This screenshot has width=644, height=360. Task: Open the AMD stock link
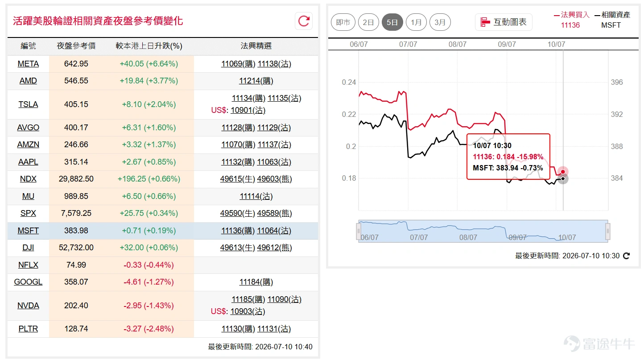(28, 81)
